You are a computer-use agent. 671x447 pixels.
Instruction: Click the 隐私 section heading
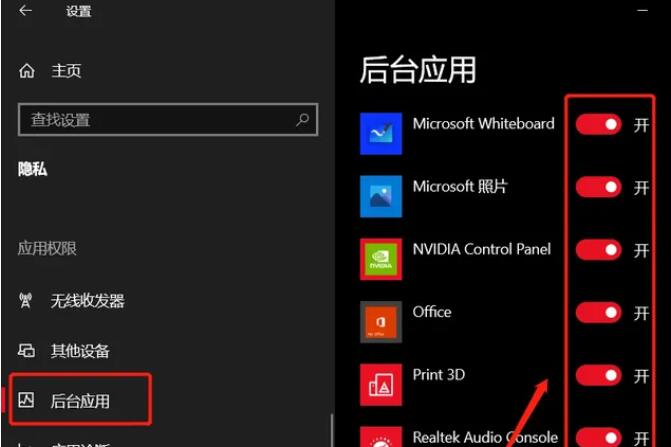[x=33, y=169]
